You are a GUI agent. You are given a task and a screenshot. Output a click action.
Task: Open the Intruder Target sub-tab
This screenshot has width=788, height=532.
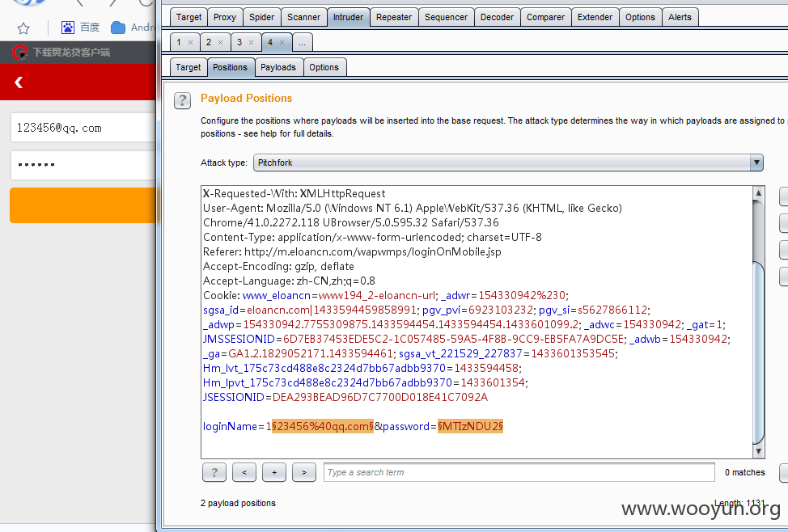click(189, 67)
